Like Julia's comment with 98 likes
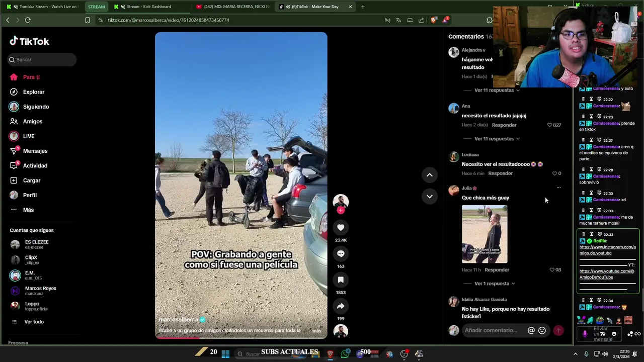The width and height of the screenshot is (644, 362). point(552,270)
